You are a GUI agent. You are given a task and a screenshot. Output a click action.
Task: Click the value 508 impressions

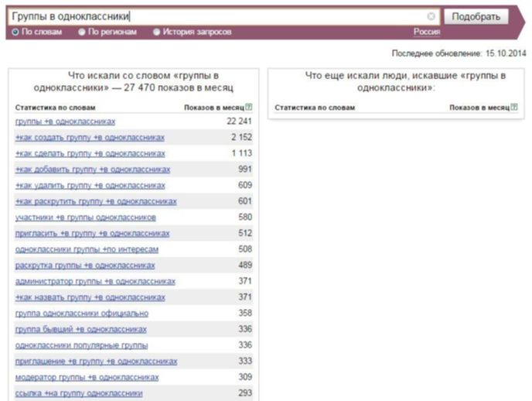pyautogui.click(x=245, y=249)
